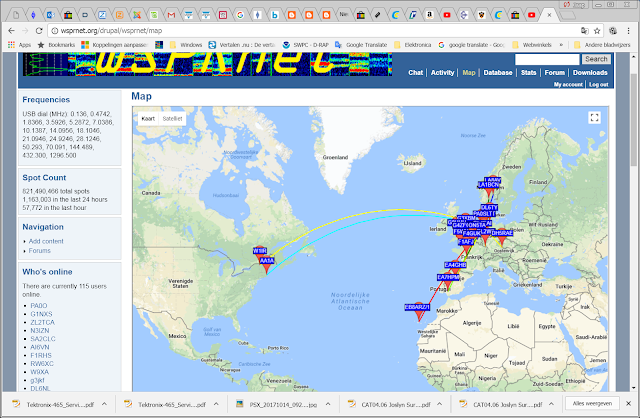The height and width of the screenshot is (418, 640).
Task: Open the PSX_20171014 jpg download
Action: (x=278, y=404)
